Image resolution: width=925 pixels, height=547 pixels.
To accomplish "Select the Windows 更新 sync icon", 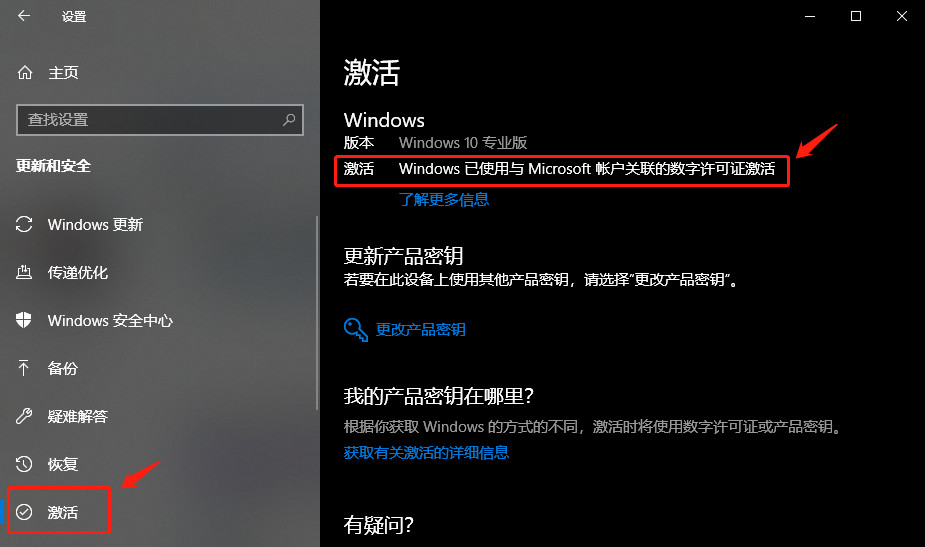I will [x=24, y=224].
